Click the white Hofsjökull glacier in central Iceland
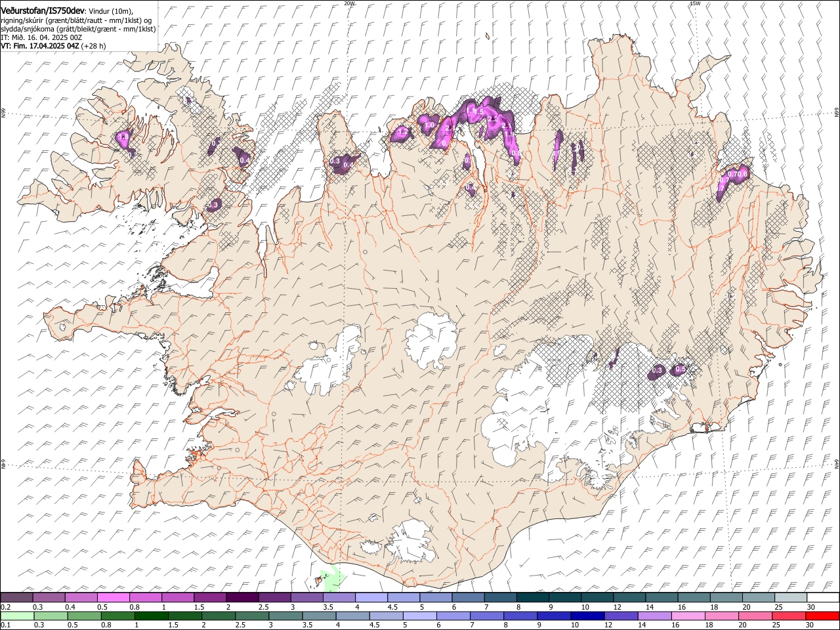The height and width of the screenshot is (630, 840). [x=431, y=339]
